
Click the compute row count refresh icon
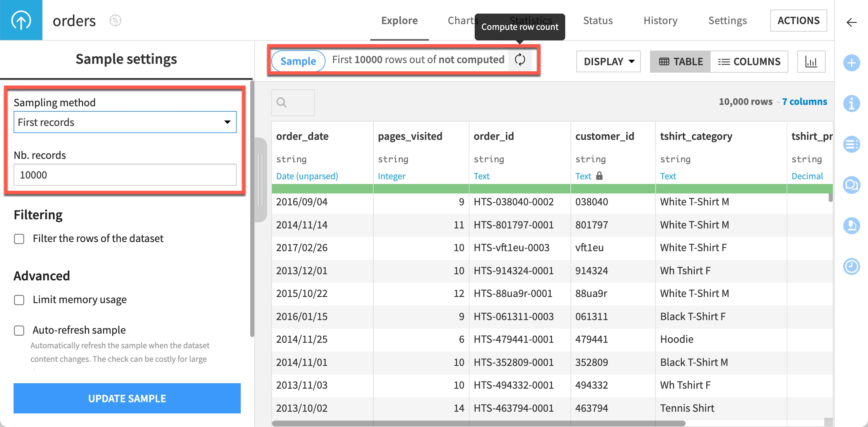[520, 60]
